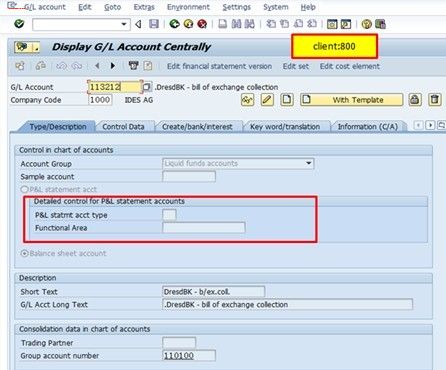Switch to the Information (C/A) tab
The width and height of the screenshot is (446, 370).
[x=368, y=127]
